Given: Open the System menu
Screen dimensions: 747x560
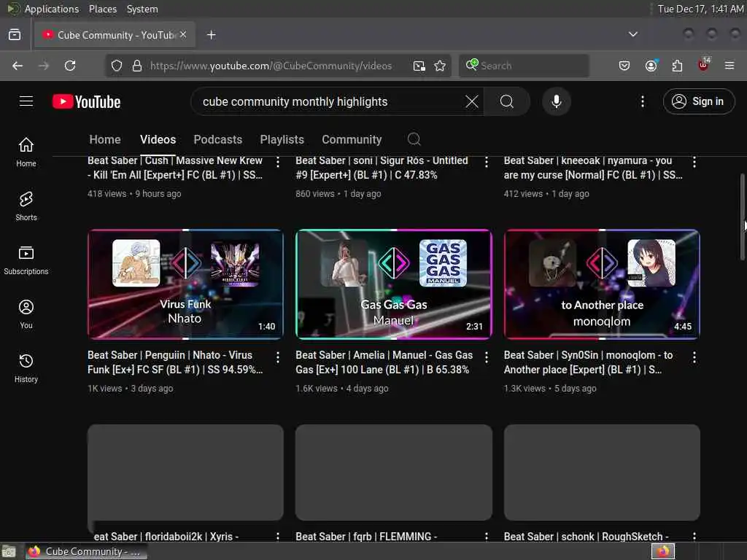Looking at the screenshot, I should (142, 9).
